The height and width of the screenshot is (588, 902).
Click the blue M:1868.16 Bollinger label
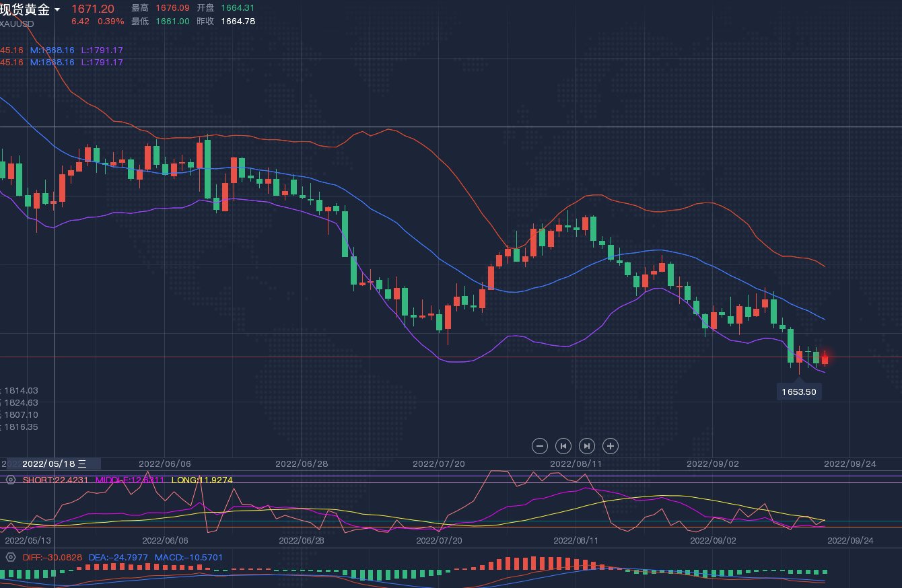(52, 50)
